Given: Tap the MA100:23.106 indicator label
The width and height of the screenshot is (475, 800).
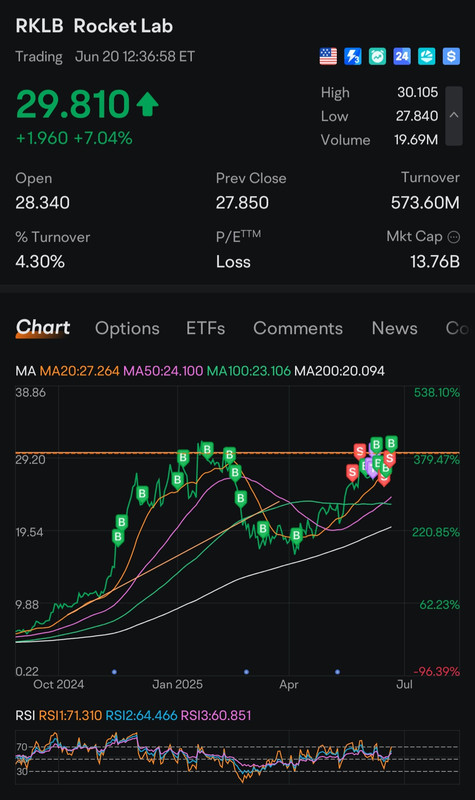Looking at the screenshot, I should tap(248, 371).
